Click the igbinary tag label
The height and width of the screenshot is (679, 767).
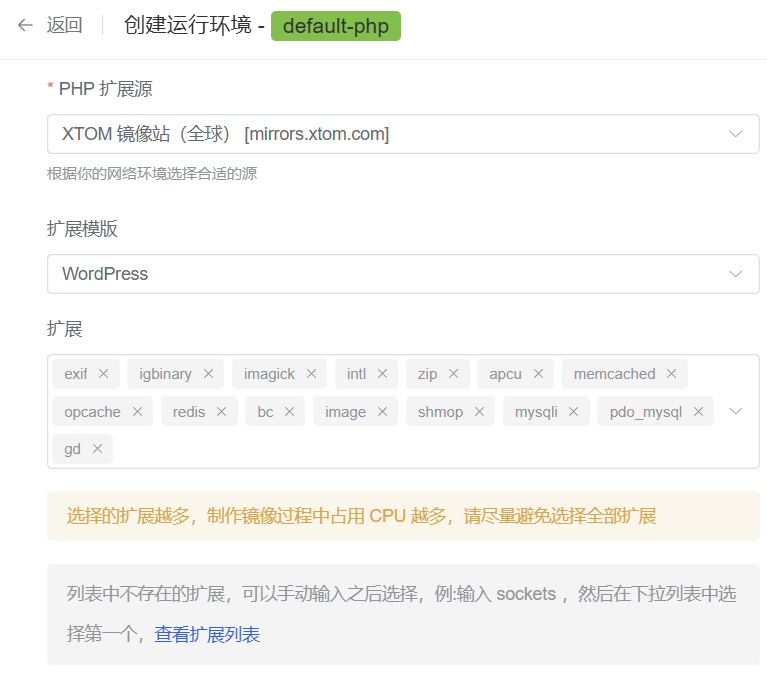tap(165, 374)
